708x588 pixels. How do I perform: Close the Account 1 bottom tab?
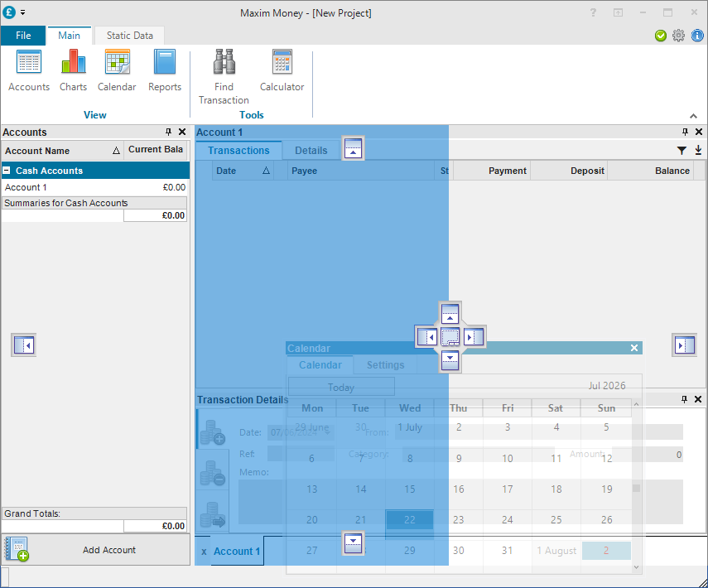[204, 552]
